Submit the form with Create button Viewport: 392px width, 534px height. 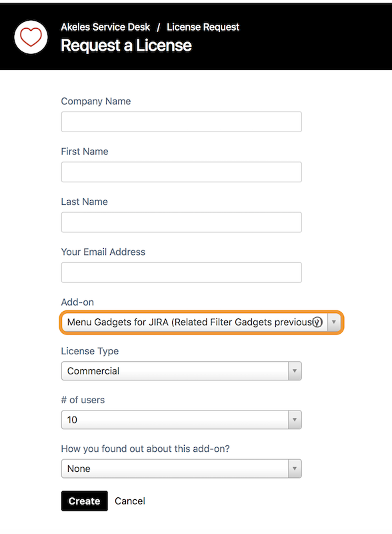click(85, 501)
